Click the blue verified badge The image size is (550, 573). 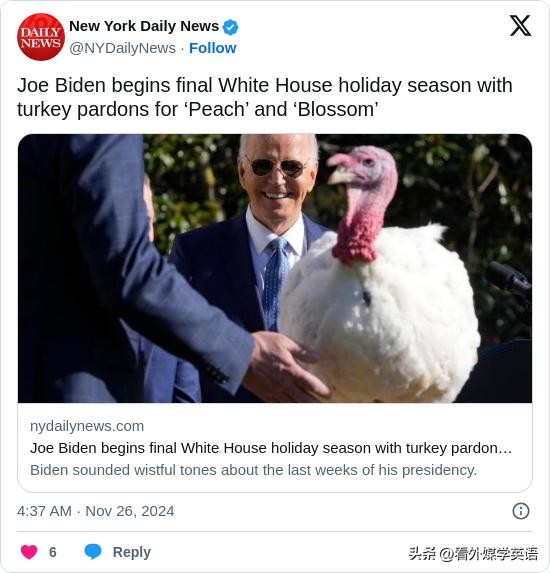[x=230, y=27]
